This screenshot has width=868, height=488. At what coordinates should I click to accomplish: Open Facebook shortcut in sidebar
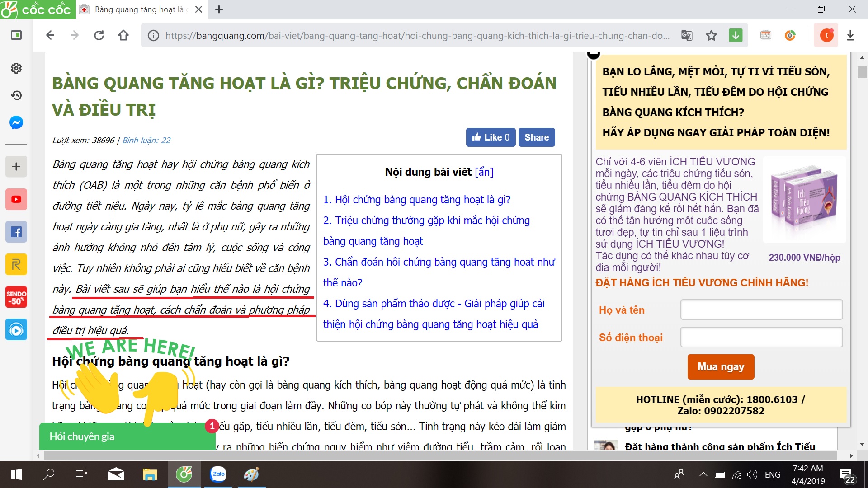pos(16,232)
